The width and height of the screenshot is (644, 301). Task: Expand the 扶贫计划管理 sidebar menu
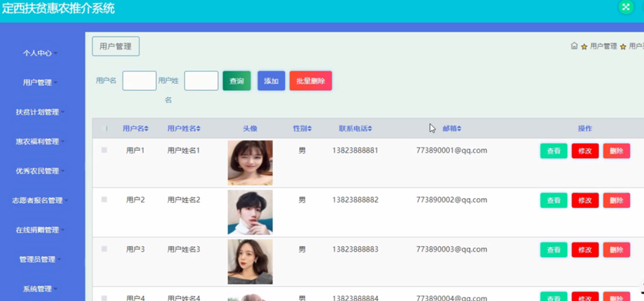pos(40,112)
